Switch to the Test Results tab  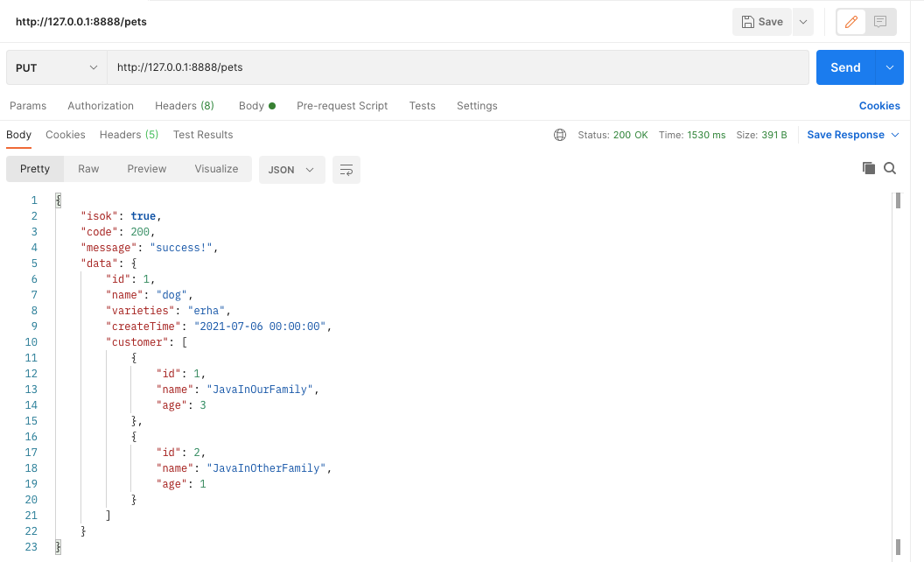click(203, 135)
